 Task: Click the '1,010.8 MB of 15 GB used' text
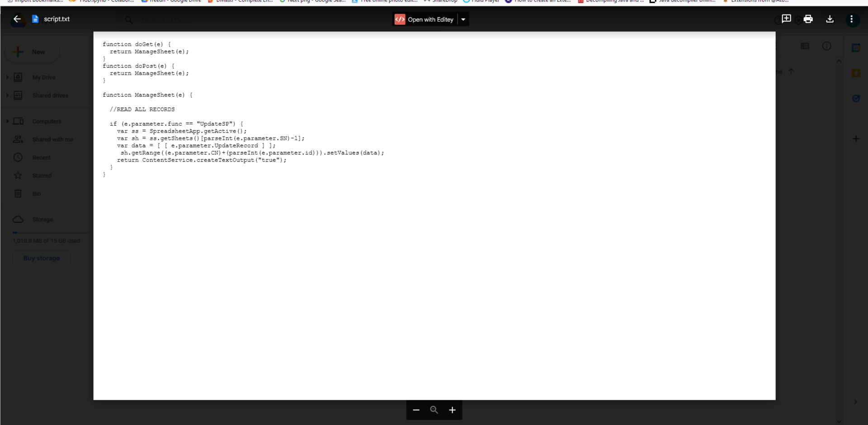click(47, 241)
